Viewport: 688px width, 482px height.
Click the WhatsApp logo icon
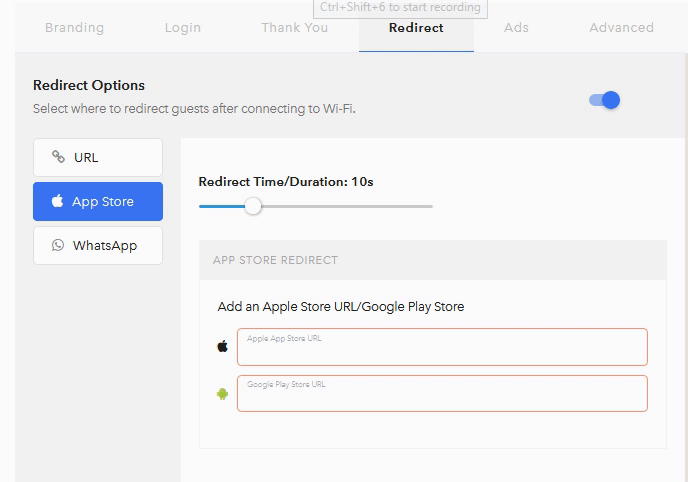point(58,245)
